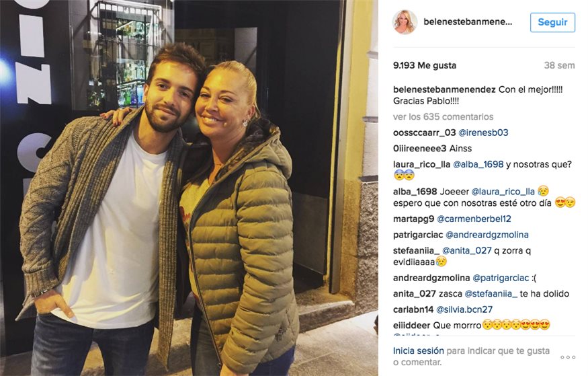
Task: Open caption author belenestebanmenendez username
Action: [444, 89]
